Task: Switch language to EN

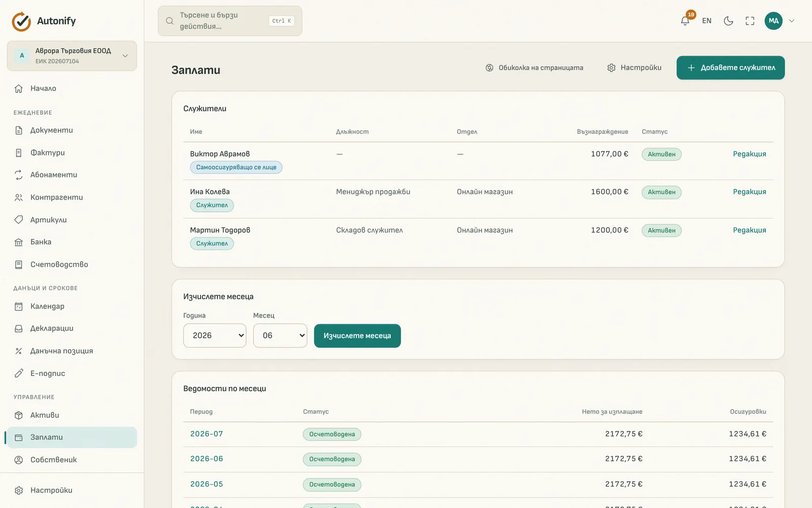Action: tap(706, 21)
